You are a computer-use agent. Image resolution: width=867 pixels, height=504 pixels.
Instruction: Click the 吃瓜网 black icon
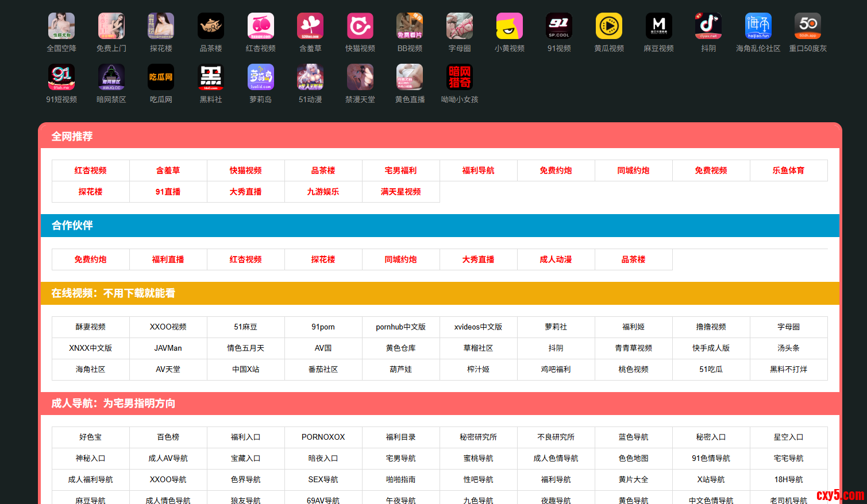click(x=161, y=77)
